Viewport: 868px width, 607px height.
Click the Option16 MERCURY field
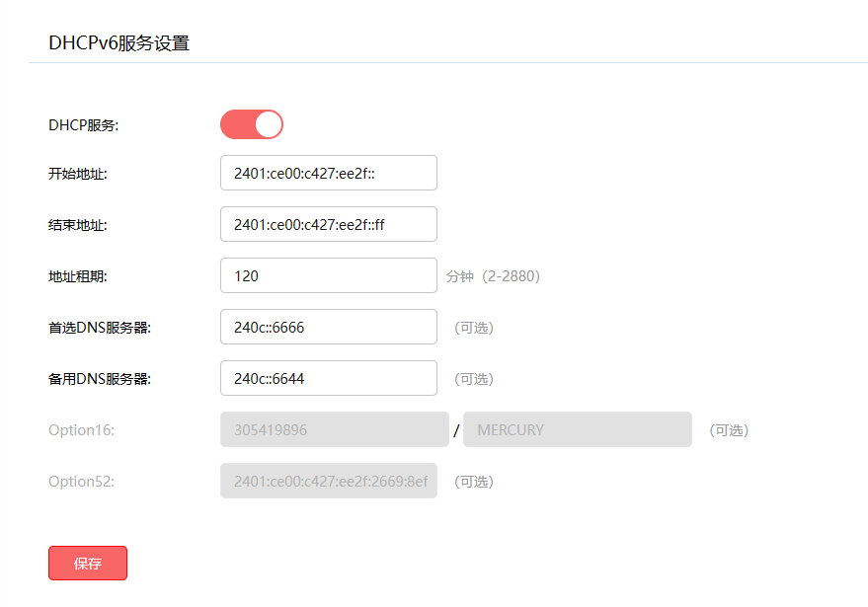(577, 429)
